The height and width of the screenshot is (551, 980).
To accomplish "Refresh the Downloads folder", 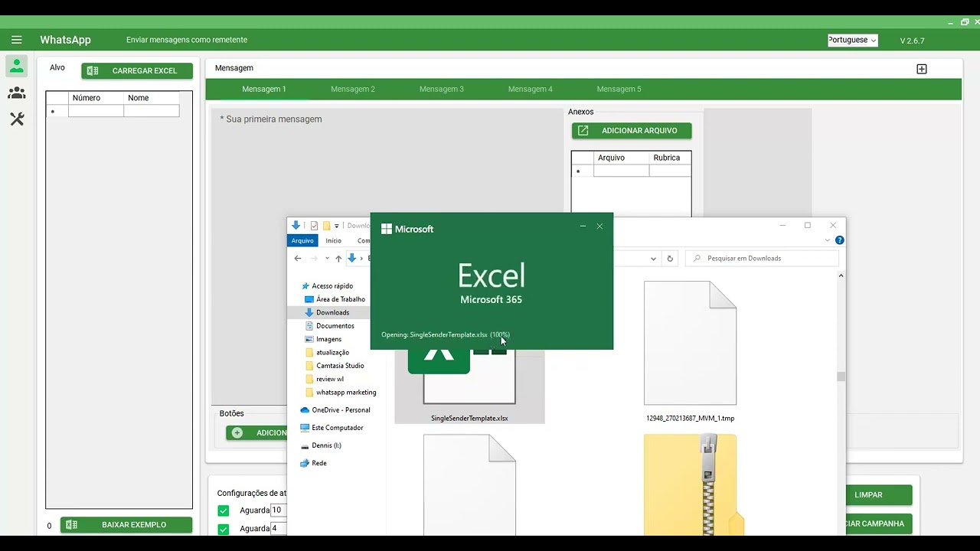I will tap(670, 259).
